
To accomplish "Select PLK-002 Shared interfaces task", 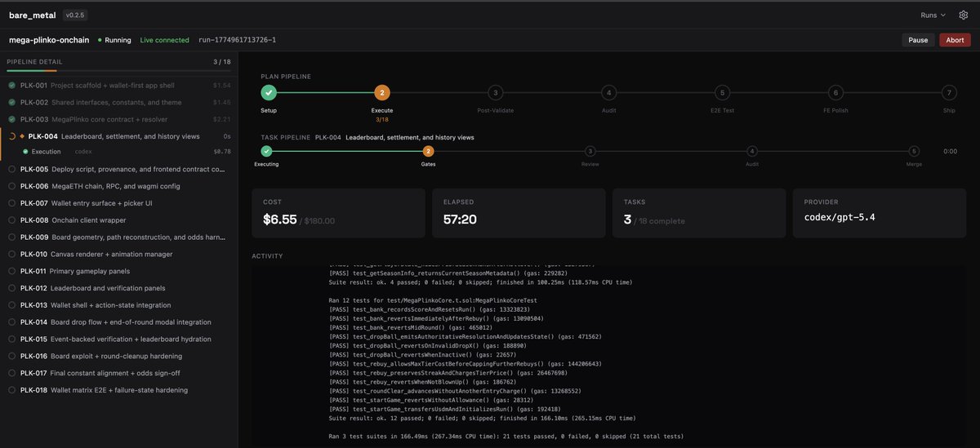I will (x=118, y=102).
